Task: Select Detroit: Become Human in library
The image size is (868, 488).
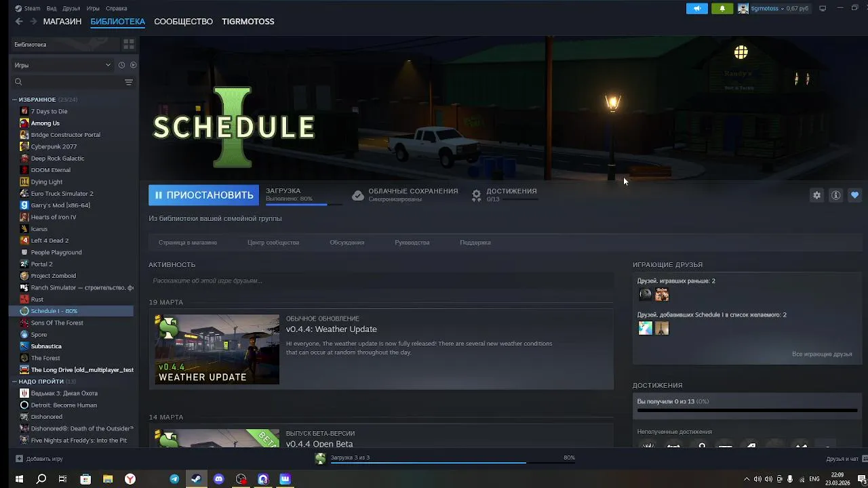Action: tap(64, 405)
